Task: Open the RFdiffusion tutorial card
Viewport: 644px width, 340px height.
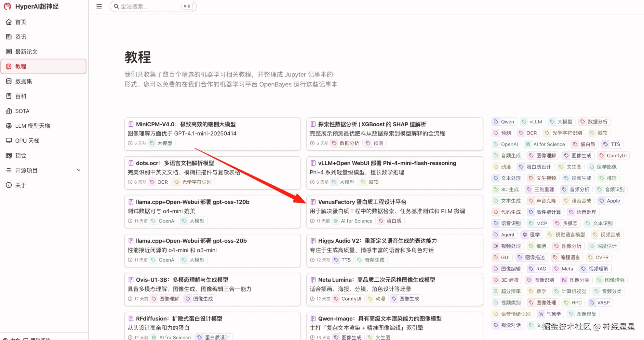Action: (x=212, y=326)
